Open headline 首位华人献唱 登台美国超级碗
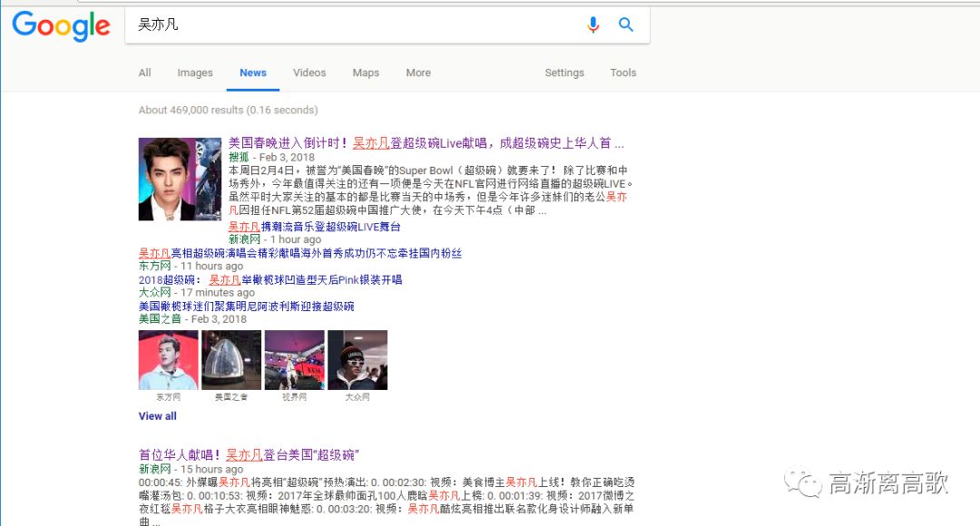This screenshot has width=980, height=526. point(250,454)
